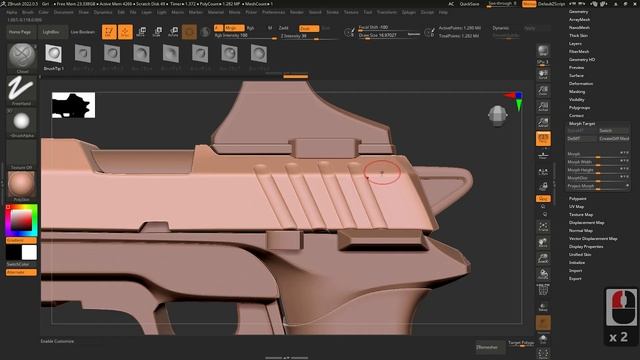Collapse the Morph Target subpalette
640x360 pixels.
582,123
